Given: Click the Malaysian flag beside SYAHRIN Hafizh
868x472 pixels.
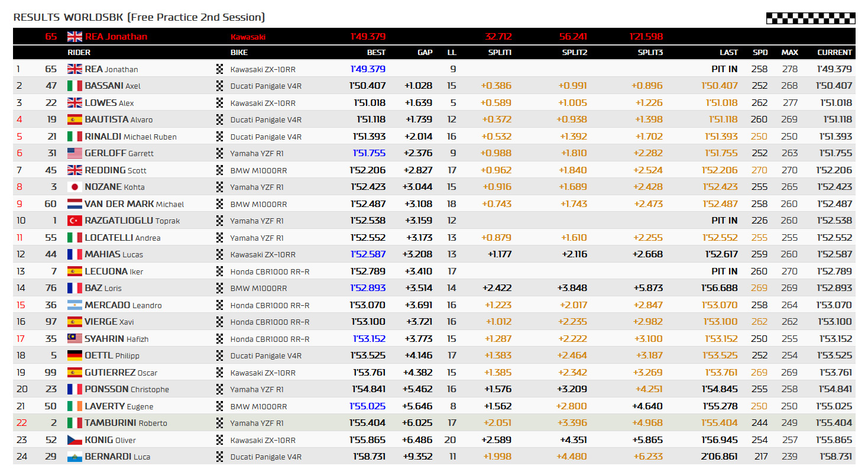Looking at the screenshot, I should pos(75,339).
